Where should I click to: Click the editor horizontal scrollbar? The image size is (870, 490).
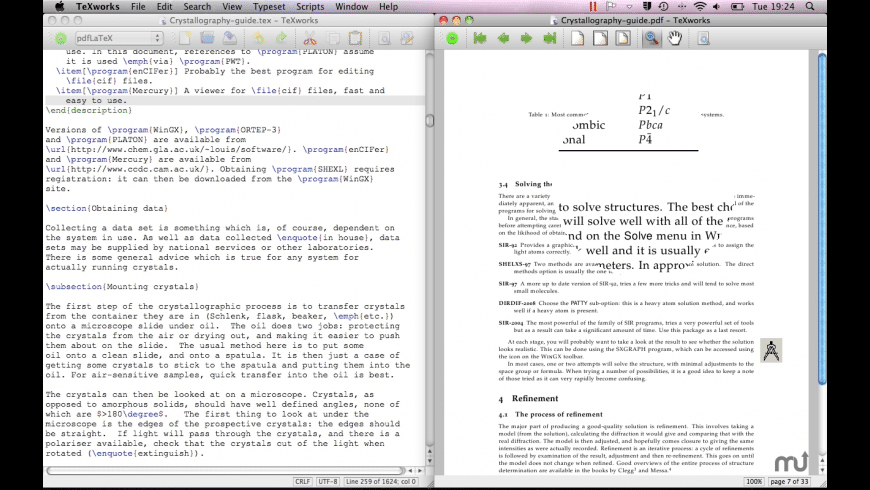click(x=226, y=471)
